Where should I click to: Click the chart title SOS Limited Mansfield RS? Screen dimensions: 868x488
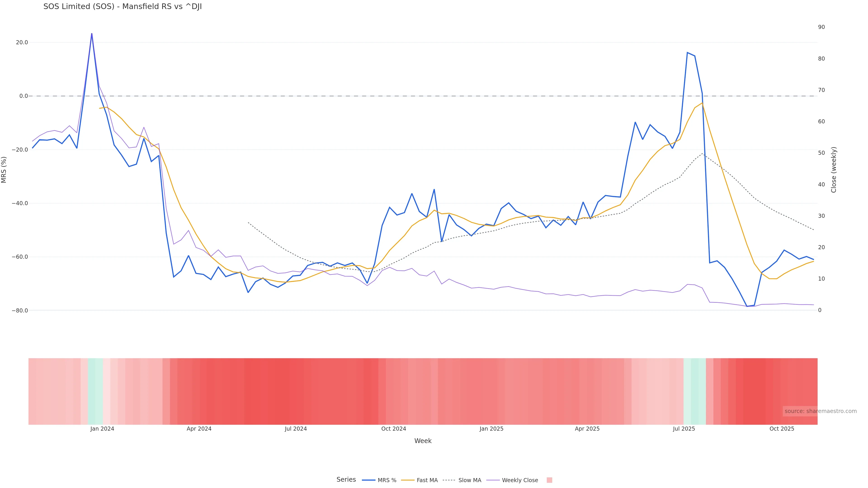pos(123,6)
